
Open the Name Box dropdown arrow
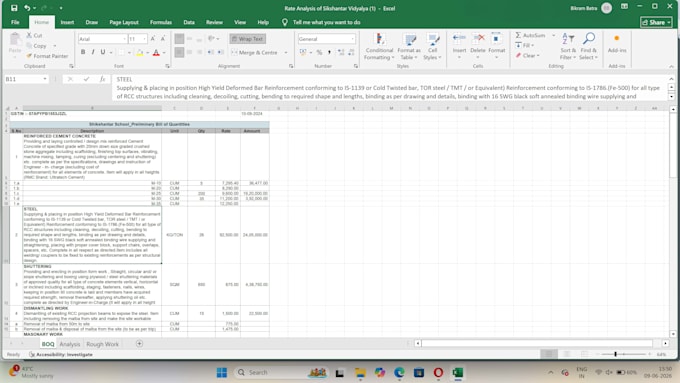(x=45, y=79)
